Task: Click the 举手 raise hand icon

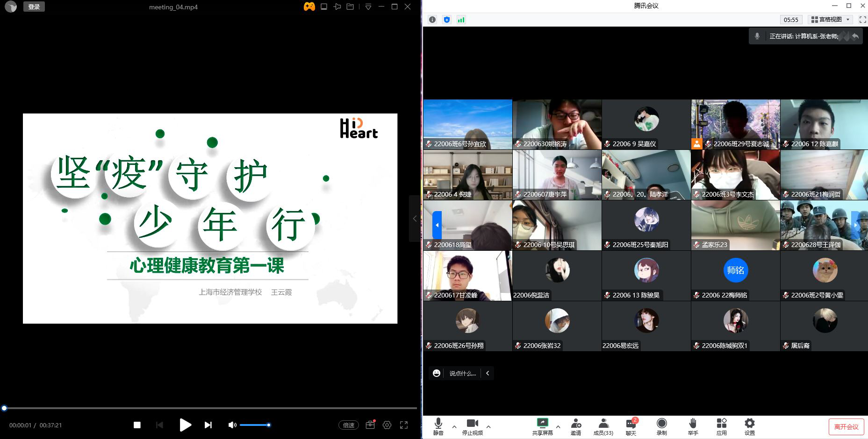Action: (x=693, y=426)
